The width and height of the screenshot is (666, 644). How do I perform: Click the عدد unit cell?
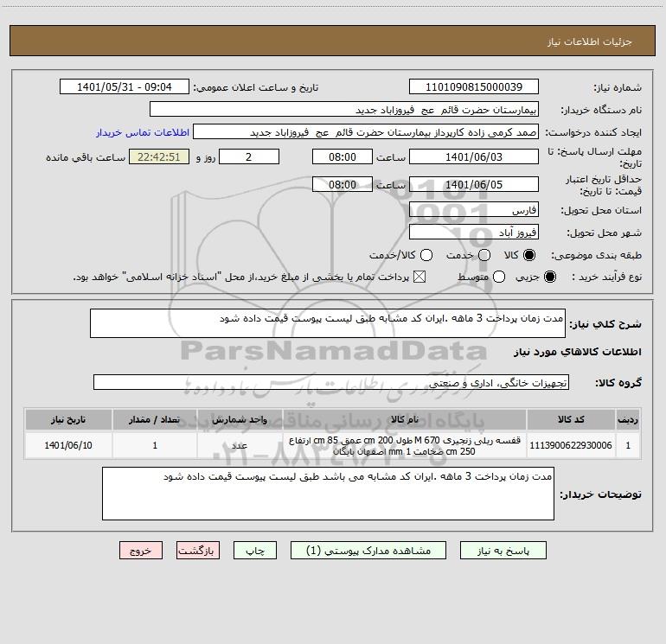(240, 445)
